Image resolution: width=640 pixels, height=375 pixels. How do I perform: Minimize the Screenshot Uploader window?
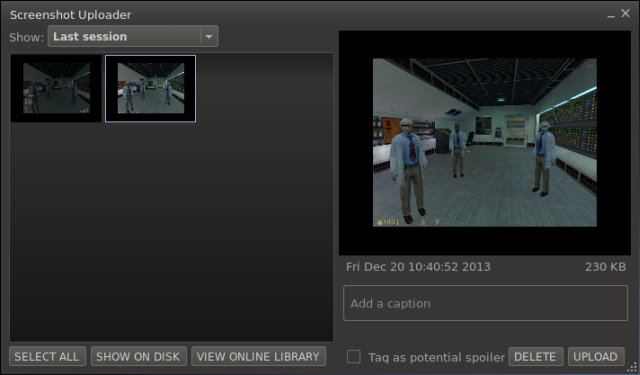click(x=611, y=15)
